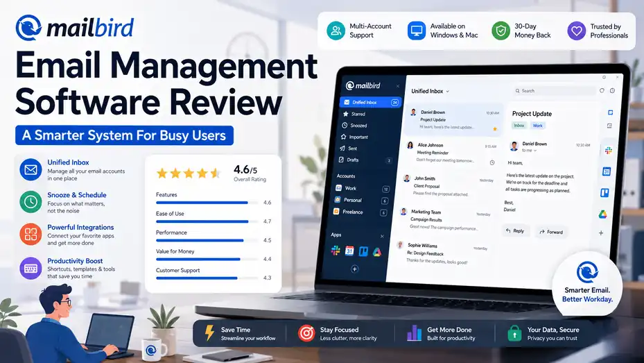
Task: Click the Google Drive icon in Apps section
Action: point(377,252)
